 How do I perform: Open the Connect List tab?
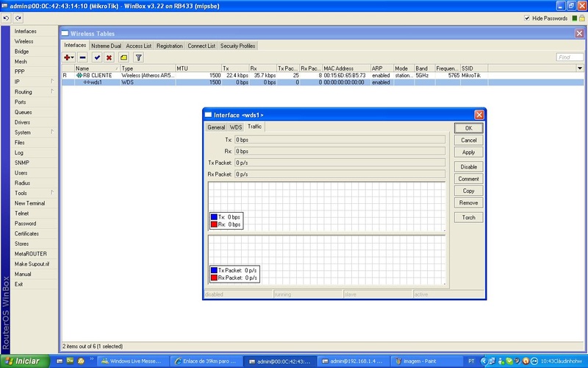pos(201,46)
